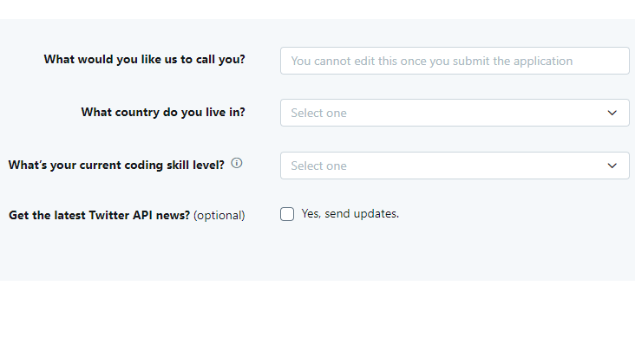Click the '(optional)' text next to the API news question
635x364 pixels.
pos(219,215)
